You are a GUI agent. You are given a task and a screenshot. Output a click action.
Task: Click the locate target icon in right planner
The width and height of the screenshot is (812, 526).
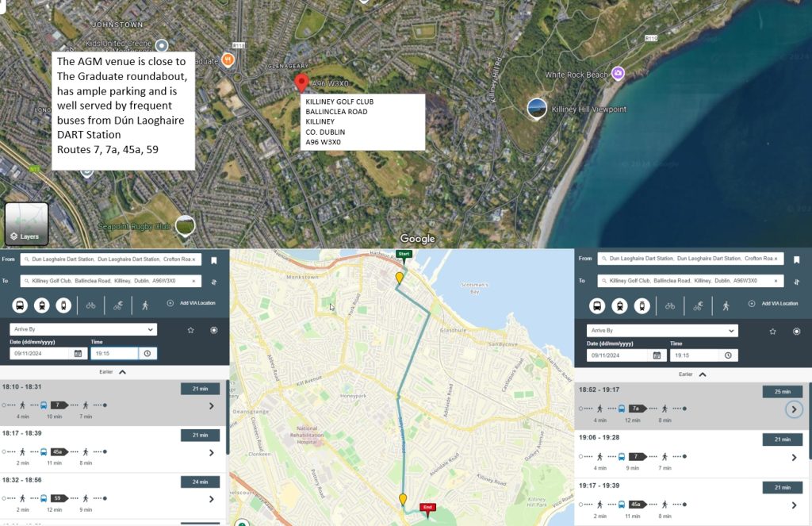pos(796,332)
